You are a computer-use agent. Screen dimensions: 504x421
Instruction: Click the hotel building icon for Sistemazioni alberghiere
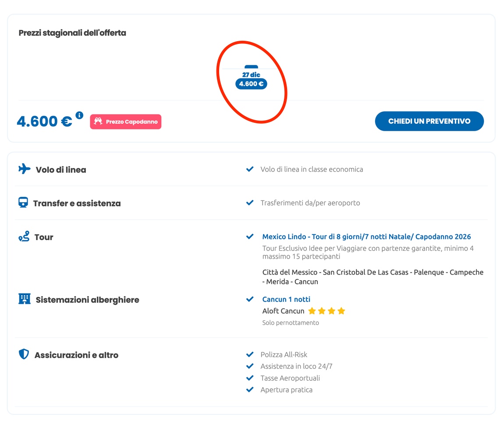(x=25, y=299)
